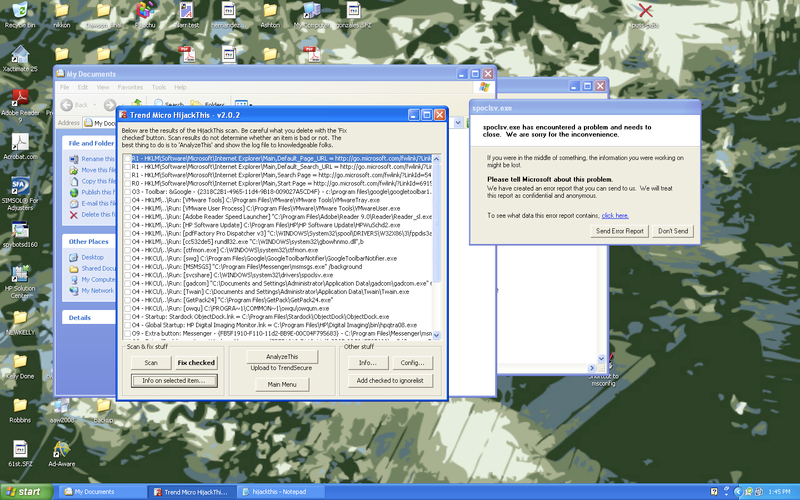This screenshot has width=800, height=500.
Task: Open Help menu in My Documents
Action: (180, 87)
